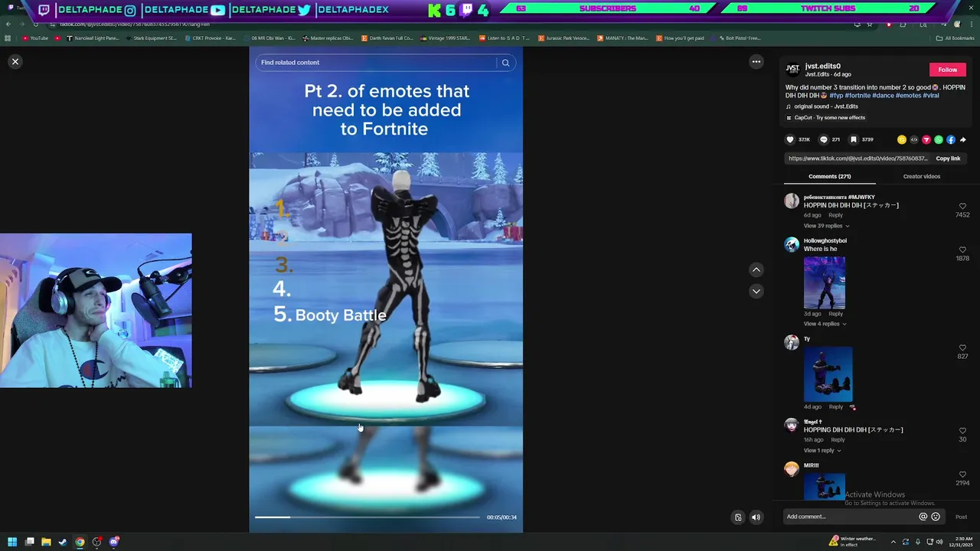The width and height of the screenshot is (980, 551).
Task: Click the Copy link button
Action: tap(948, 158)
